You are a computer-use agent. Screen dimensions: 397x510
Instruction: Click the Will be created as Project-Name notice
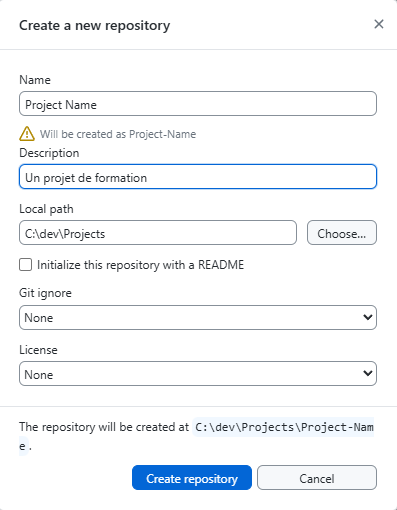(x=118, y=134)
